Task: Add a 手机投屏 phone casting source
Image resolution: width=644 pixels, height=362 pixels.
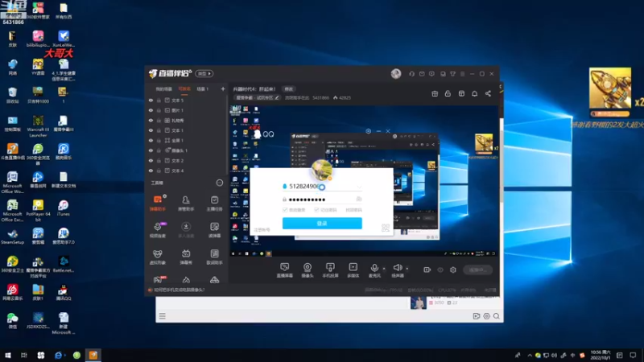Action: point(330,270)
